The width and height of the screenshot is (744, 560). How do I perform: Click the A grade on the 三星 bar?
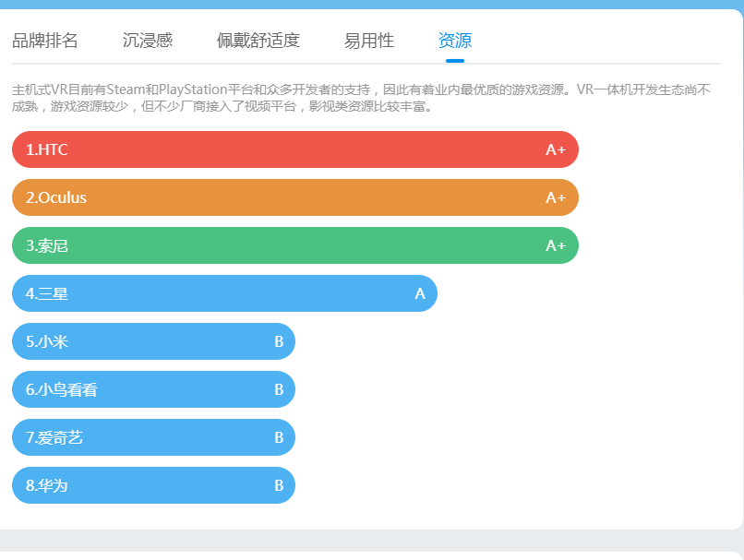(420, 293)
